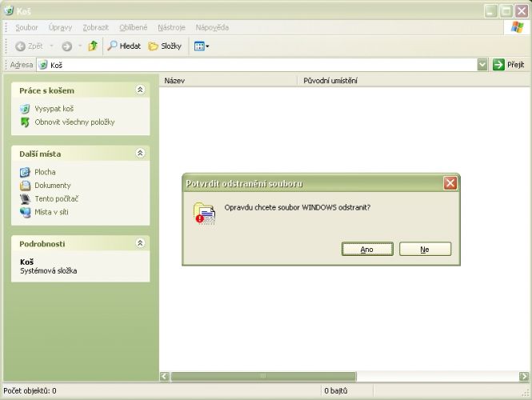Collapse the Práce s košem panel

click(x=140, y=90)
